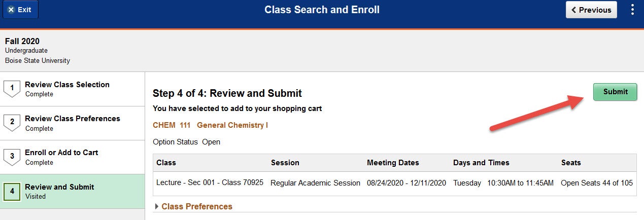Open the CHEM 111 General Chemistry I link

(x=210, y=125)
